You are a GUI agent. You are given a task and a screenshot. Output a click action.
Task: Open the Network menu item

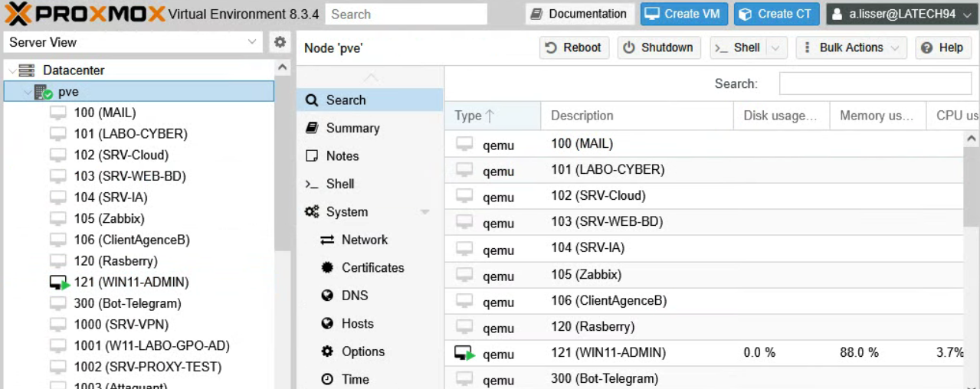click(369, 240)
